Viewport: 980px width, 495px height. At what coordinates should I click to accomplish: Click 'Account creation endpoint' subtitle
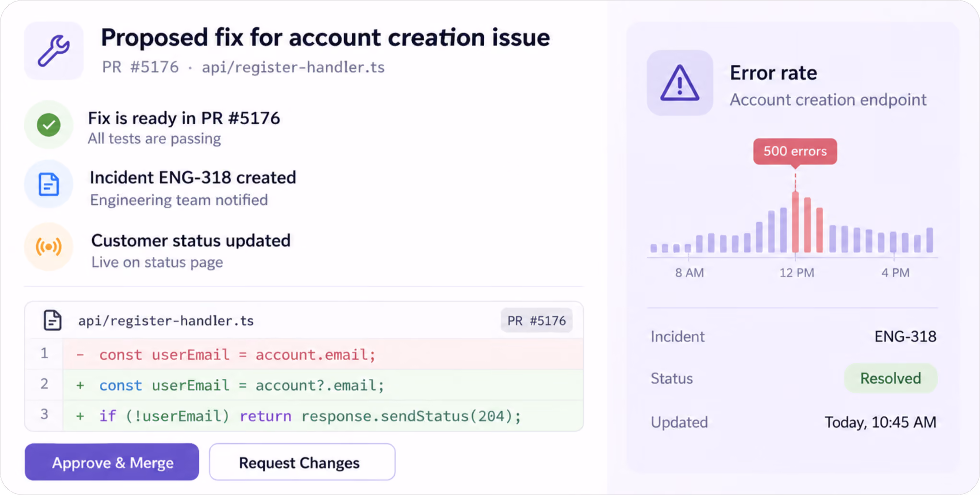[828, 100]
